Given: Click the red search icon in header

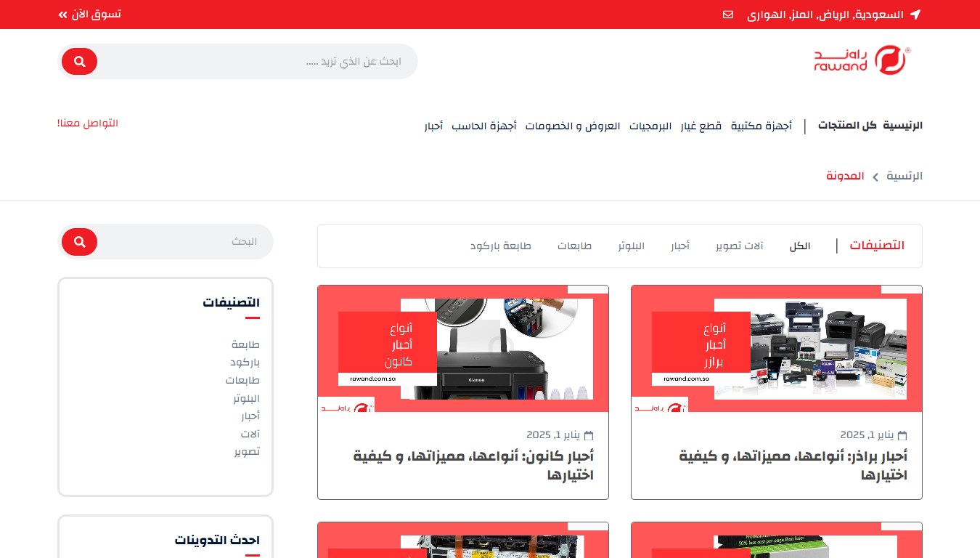Looking at the screenshot, I should tap(79, 62).
